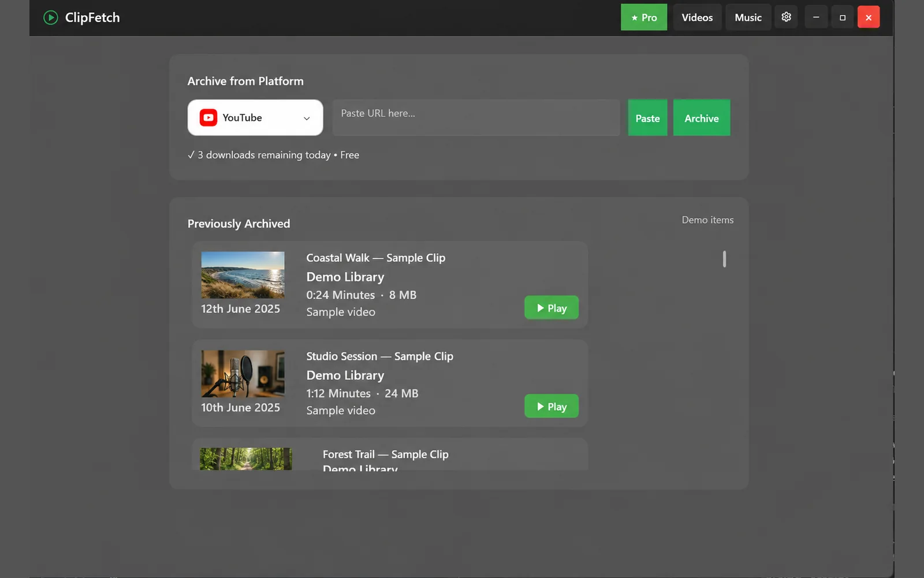Play the Coastal Walk sample clip
This screenshot has height=578, width=924.
[x=552, y=307]
